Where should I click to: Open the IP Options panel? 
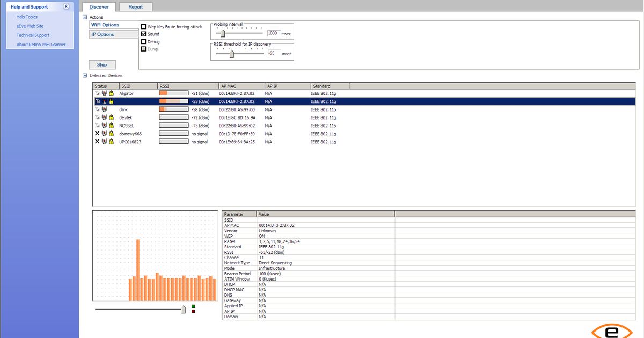[x=102, y=34]
